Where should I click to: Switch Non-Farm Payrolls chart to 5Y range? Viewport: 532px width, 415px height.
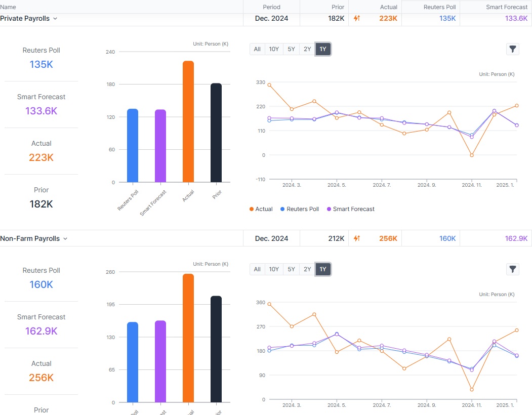point(291,269)
